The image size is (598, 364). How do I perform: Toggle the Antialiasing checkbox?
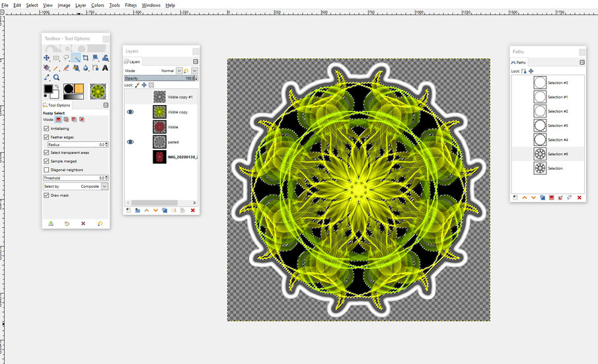(x=46, y=128)
